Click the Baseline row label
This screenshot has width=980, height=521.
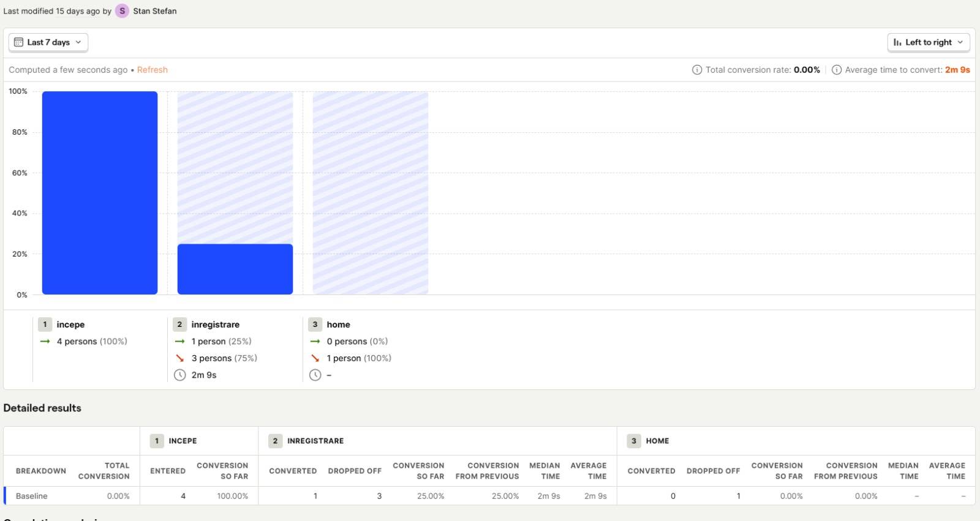tap(32, 496)
